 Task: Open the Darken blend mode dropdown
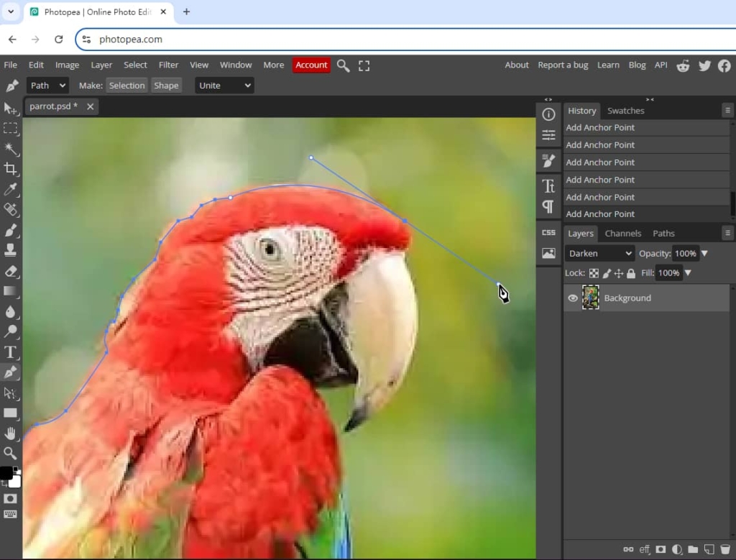[x=599, y=253]
